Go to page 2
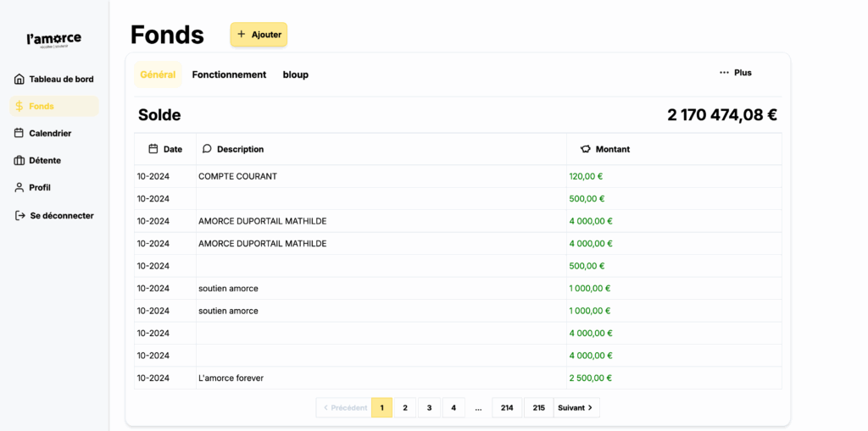868x431 pixels. pos(405,407)
